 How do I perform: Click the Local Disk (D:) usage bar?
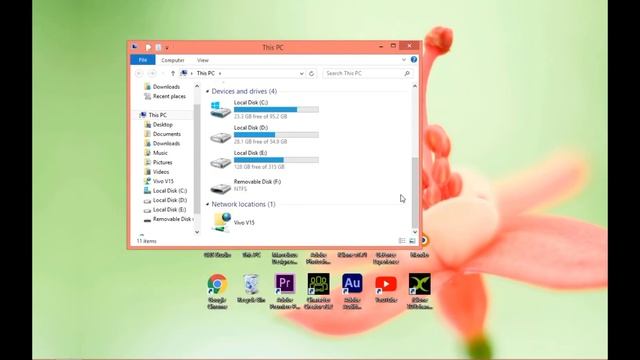click(x=276, y=135)
